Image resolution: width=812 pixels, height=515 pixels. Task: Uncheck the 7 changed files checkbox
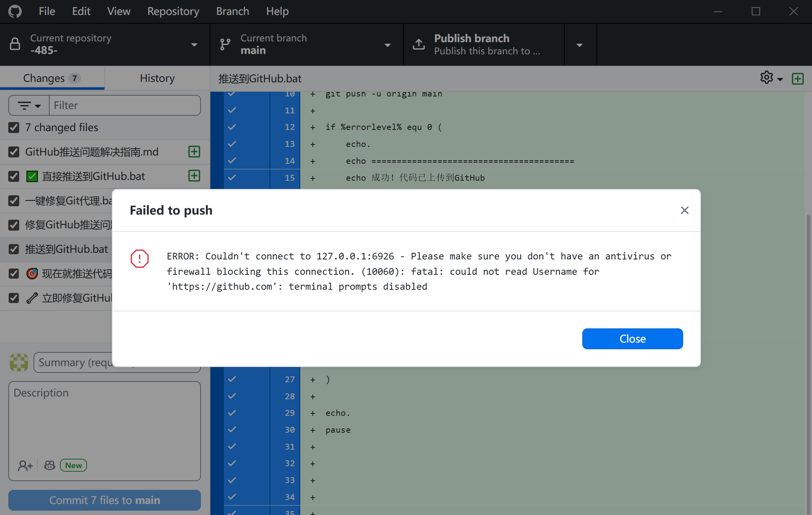point(14,128)
